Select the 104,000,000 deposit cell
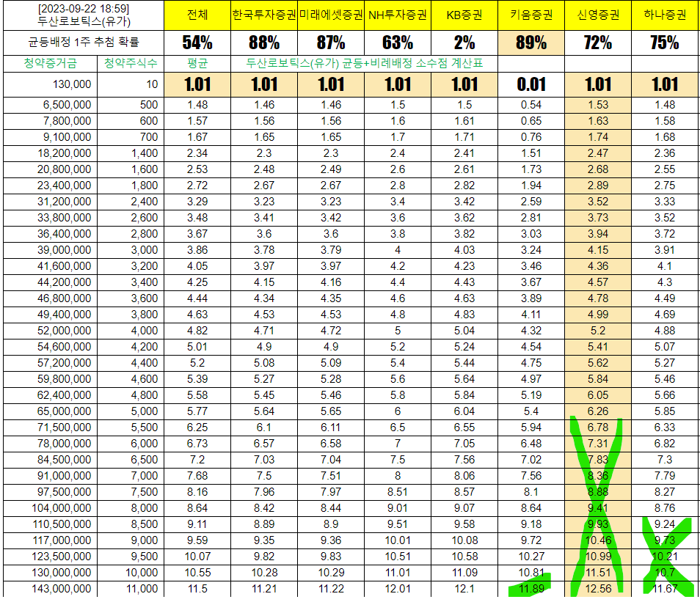 (x=50, y=508)
